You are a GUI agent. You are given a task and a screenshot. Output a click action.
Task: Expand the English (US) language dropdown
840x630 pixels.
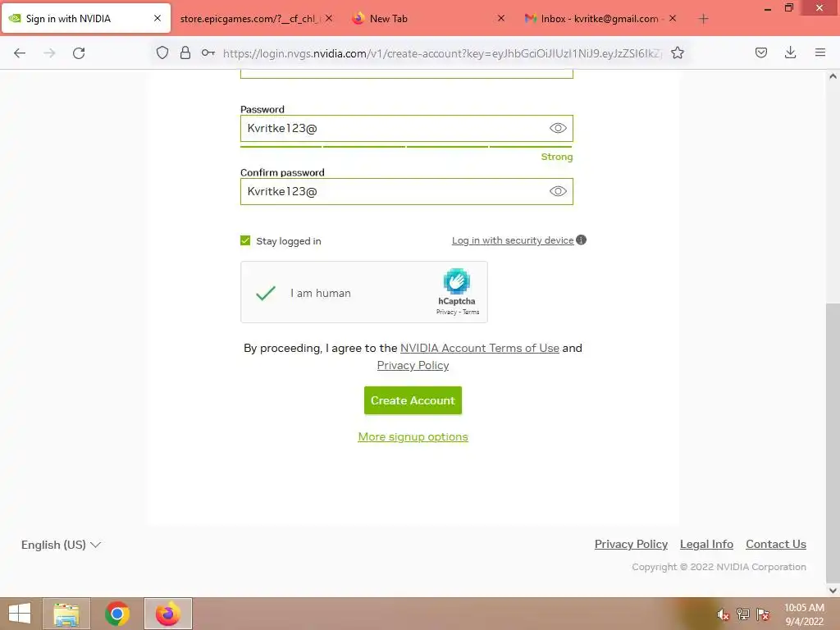click(x=61, y=545)
